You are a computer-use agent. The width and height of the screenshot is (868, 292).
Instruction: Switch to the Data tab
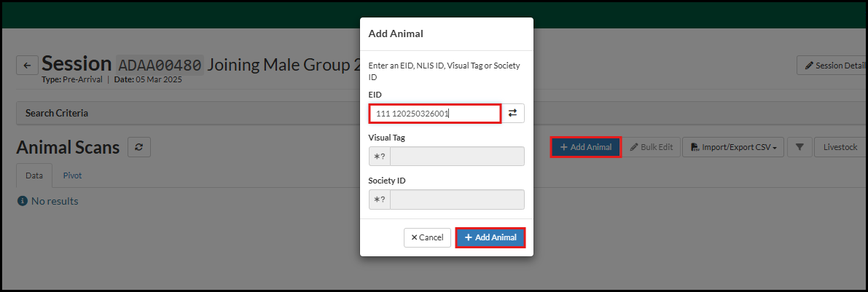[x=34, y=175]
